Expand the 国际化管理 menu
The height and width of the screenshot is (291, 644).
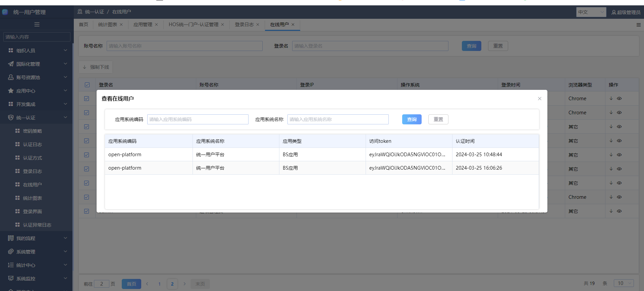point(65,64)
